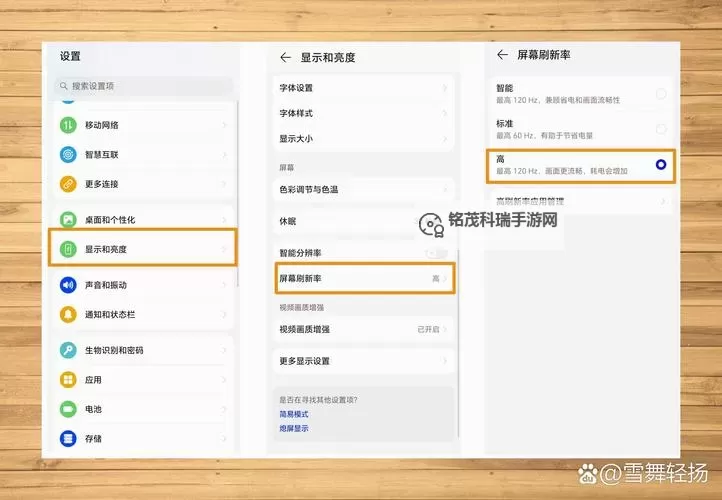The height and width of the screenshot is (500, 722).
Task: Click 更多显示设置 text
Action: (304, 361)
